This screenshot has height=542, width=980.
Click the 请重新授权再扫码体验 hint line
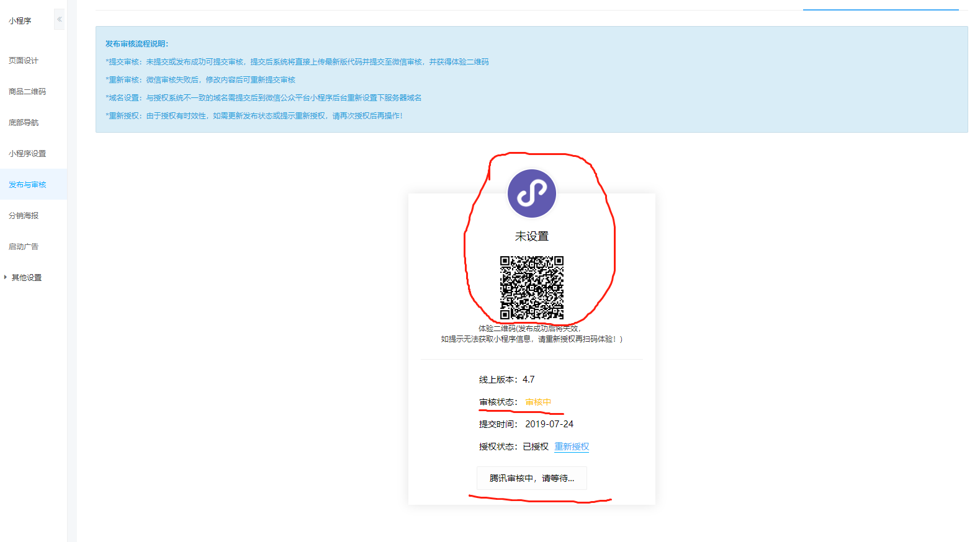(x=532, y=339)
